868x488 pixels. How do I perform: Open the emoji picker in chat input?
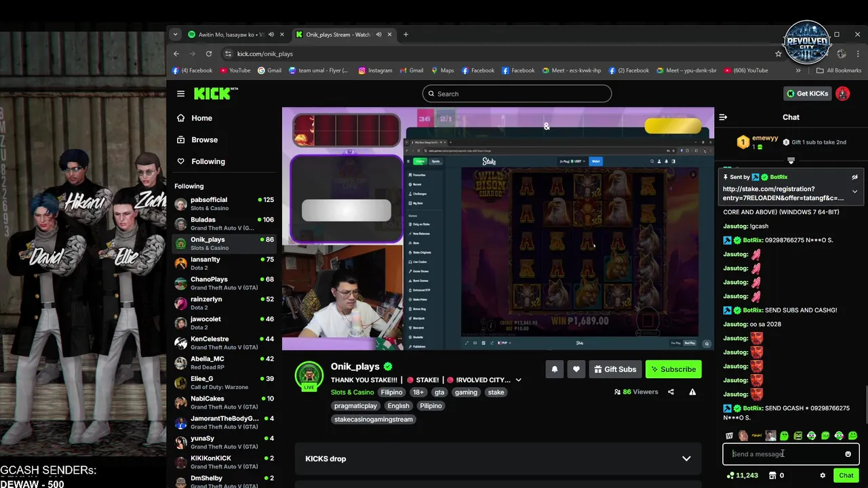pyautogui.click(x=848, y=454)
